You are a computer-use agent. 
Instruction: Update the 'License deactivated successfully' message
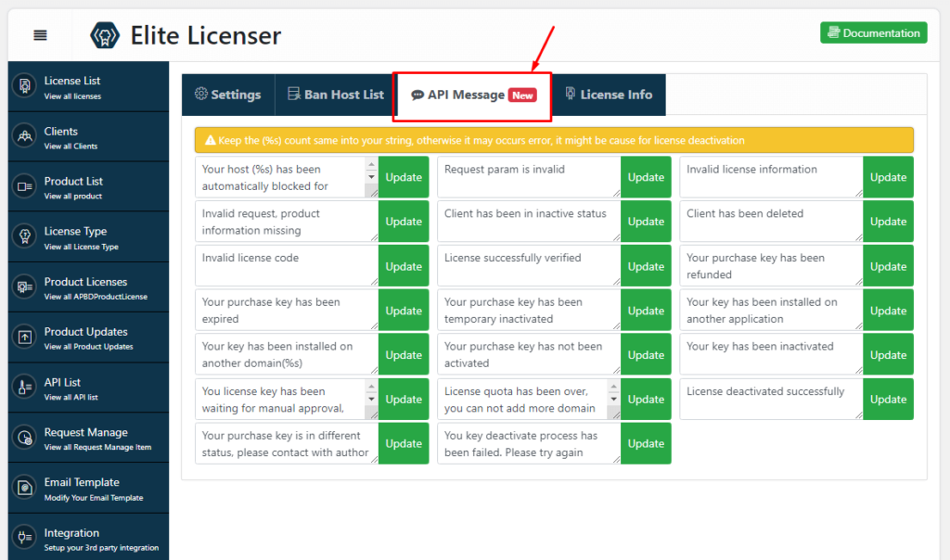(x=888, y=400)
